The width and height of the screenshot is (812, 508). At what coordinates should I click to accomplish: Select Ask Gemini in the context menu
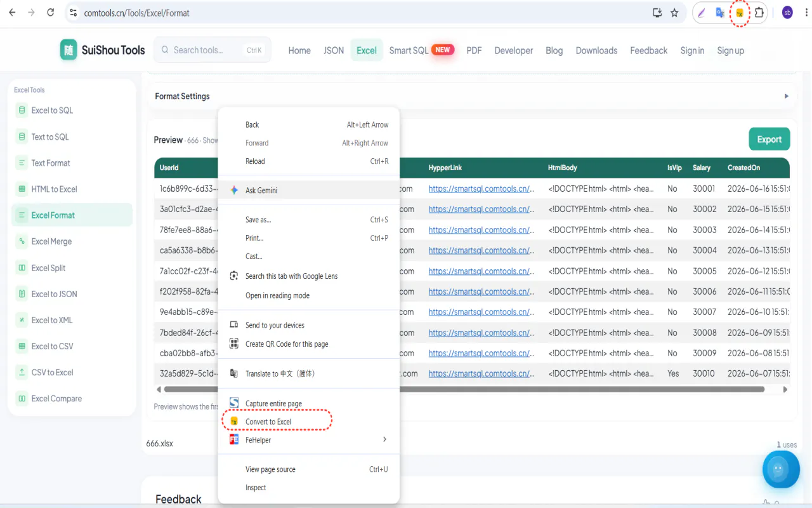pos(309,190)
